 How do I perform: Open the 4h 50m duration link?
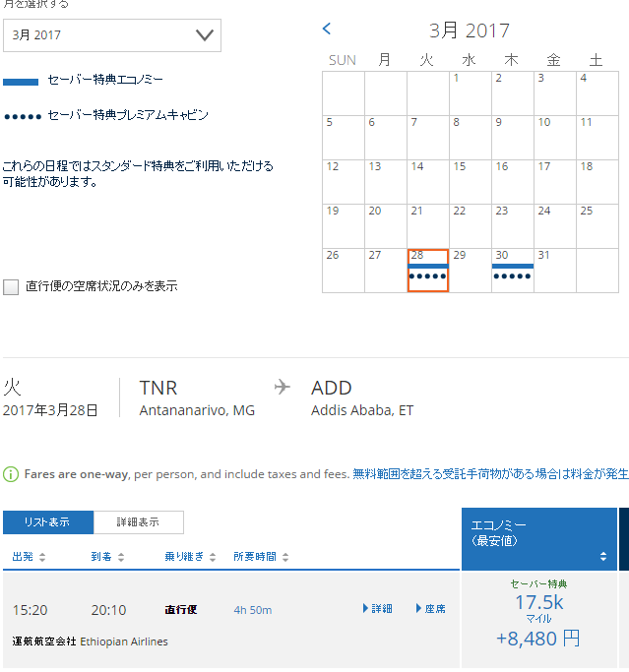pos(253,610)
